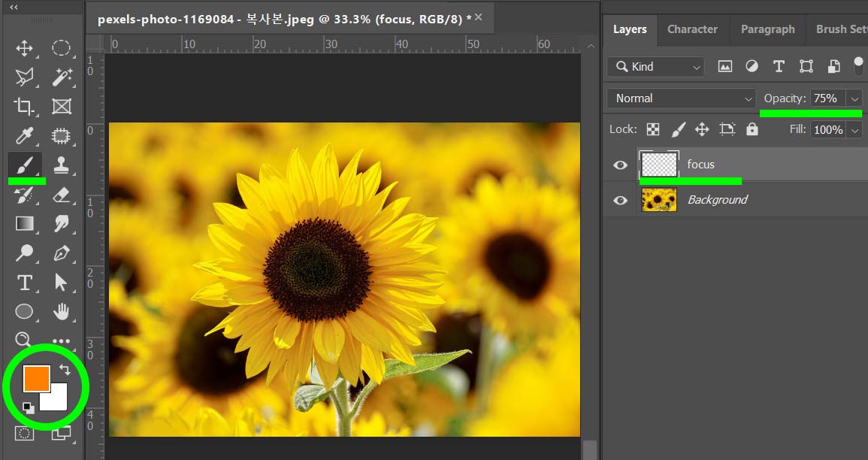The width and height of the screenshot is (868, 460).
Task: Close the pexels-photo document tab
Action: pos(478,18)
